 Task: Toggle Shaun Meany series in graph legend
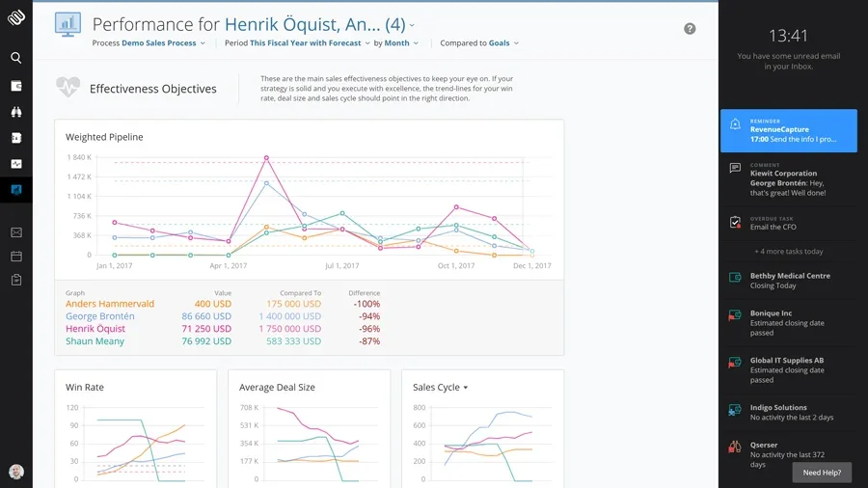click(95, 341)
